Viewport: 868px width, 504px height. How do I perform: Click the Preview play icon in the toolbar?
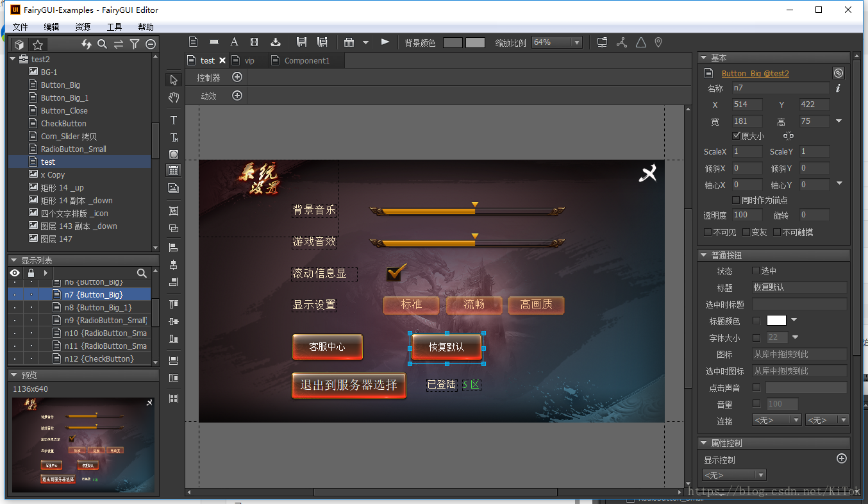pyautogui.click(x=385, y=42)
